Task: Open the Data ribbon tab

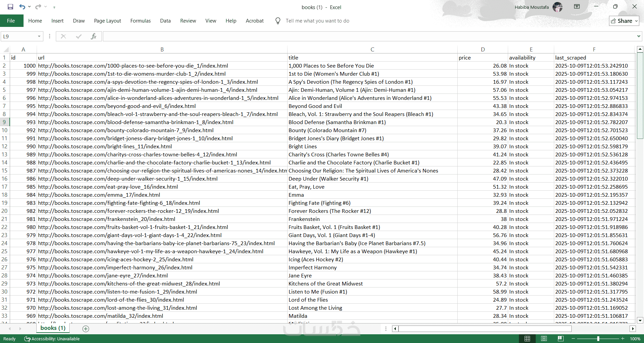Action: coord(165,21)
